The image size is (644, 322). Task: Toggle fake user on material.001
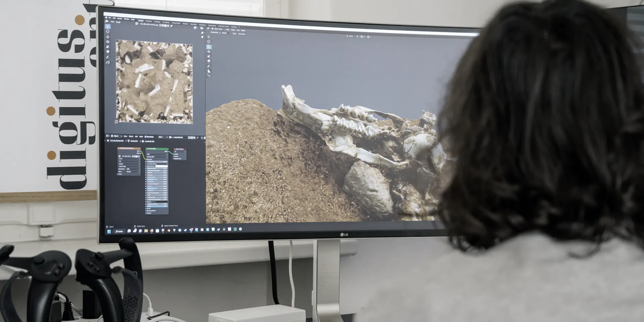189,137
